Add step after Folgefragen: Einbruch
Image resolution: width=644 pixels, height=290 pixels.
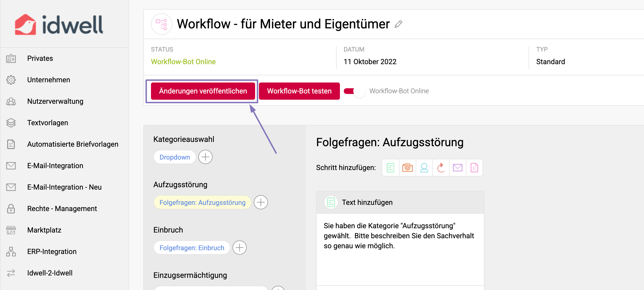(x=240, y=248)
